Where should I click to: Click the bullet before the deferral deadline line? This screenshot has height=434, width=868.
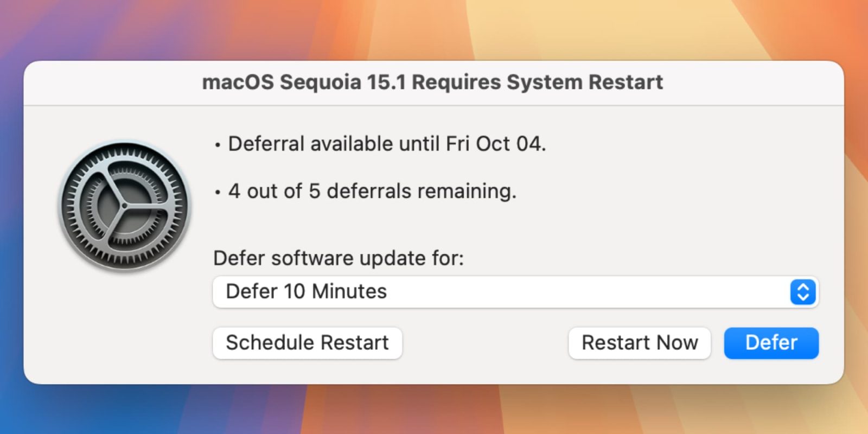point(218,145)
